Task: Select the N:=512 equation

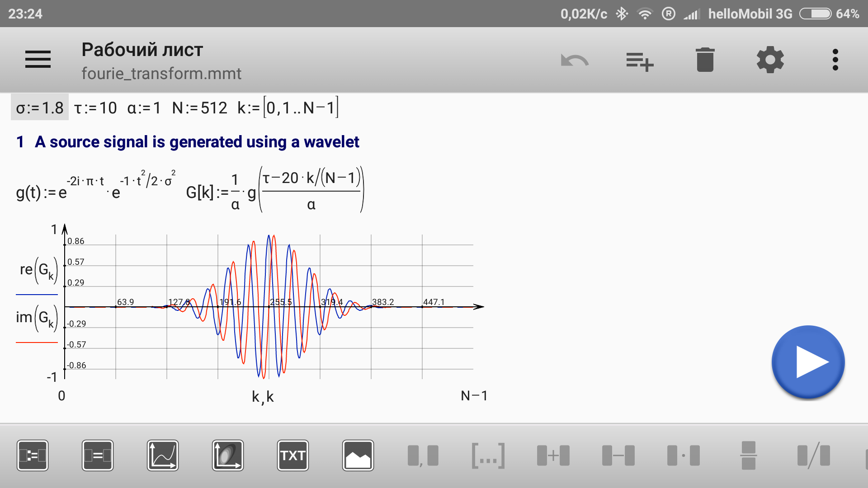Action: click(x=199, y=108)
